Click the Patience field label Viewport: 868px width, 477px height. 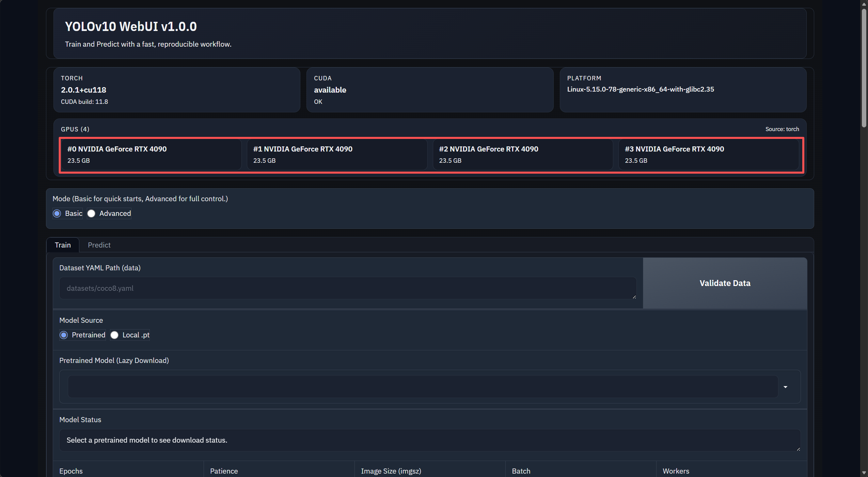pyautogui.click(x=224, y=471)
